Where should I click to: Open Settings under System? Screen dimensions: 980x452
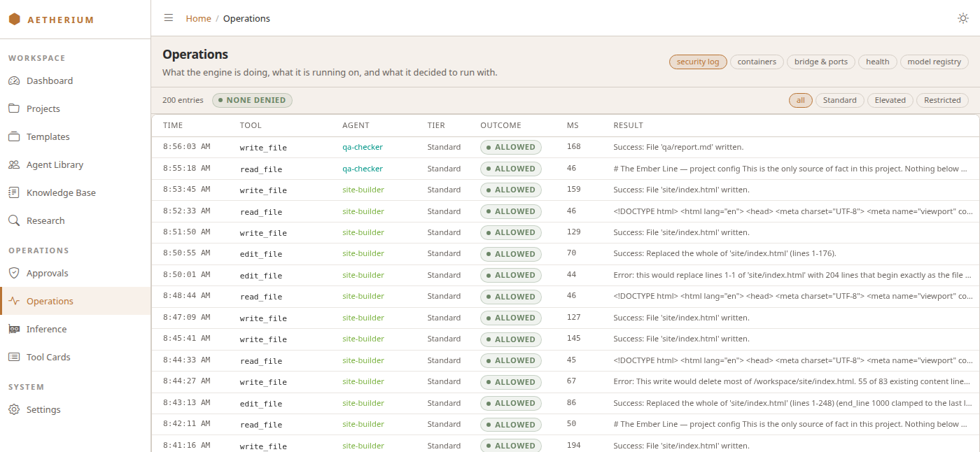click(x=75, y=409)
